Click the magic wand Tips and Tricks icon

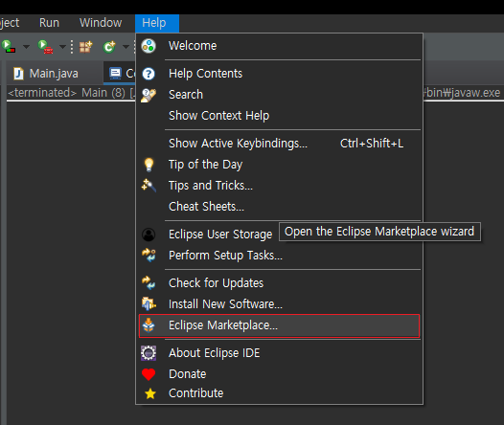(x=149, y=186)
